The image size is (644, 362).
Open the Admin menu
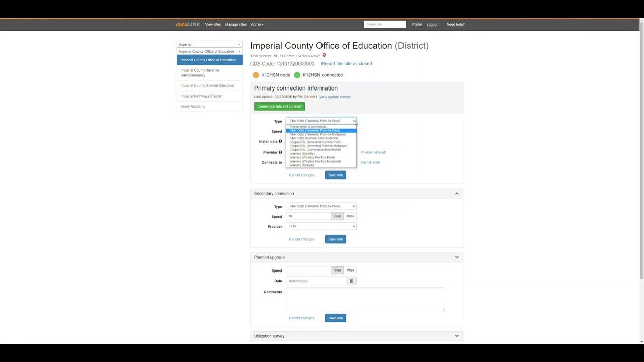(x=257, y=24)
